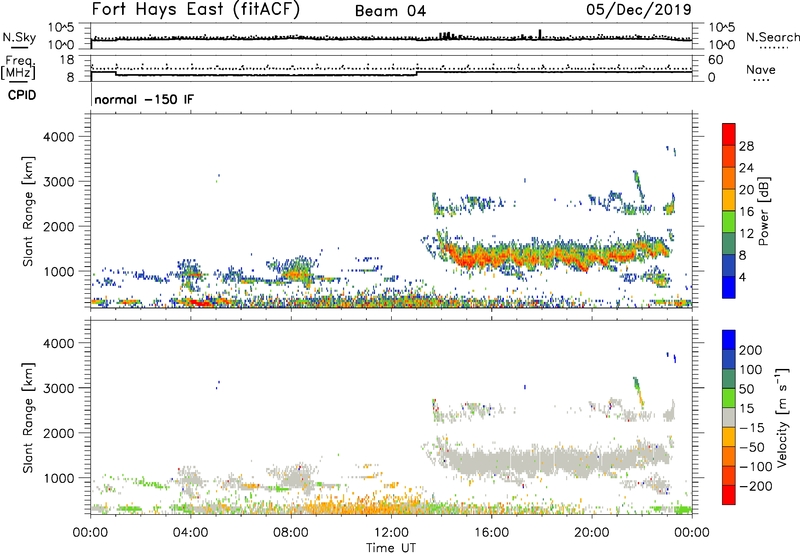800x554 pixels.
Task: Click the gray segment of velocity colorbar
Action: point(729,418)
